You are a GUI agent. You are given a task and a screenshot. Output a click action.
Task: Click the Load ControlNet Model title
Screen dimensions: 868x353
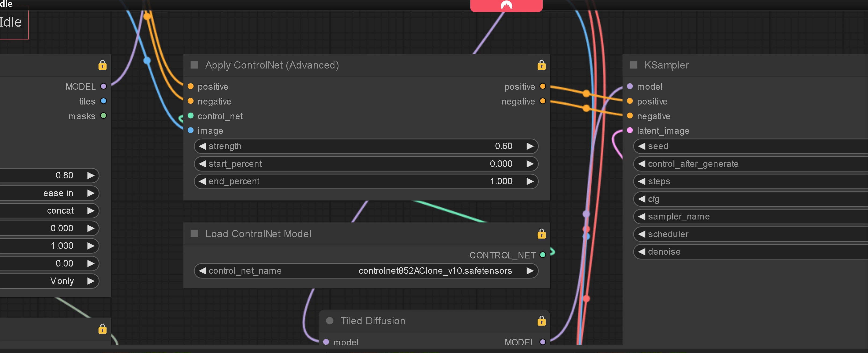point(258,234)
